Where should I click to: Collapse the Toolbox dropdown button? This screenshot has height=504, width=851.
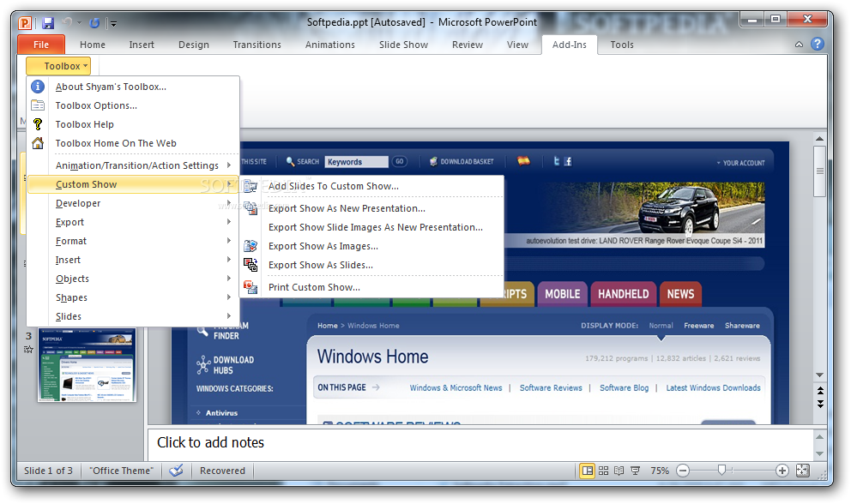[x=58, y=66]
